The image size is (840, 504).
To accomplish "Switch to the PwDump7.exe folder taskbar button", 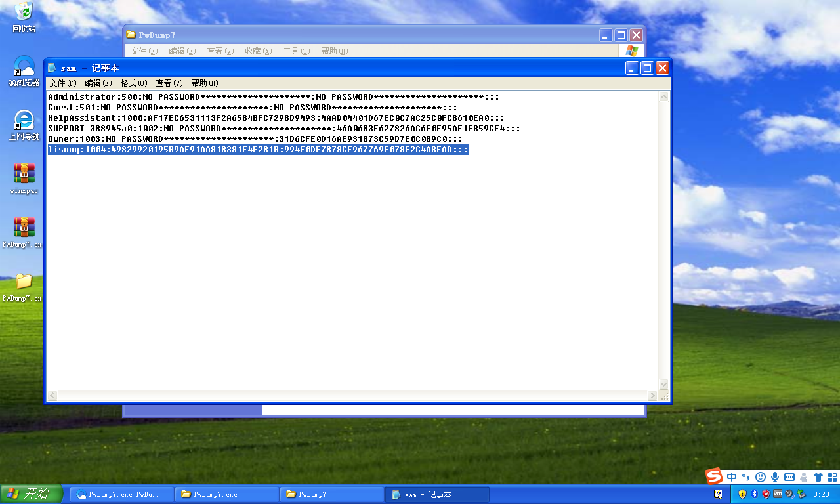I will pos(228,494).
